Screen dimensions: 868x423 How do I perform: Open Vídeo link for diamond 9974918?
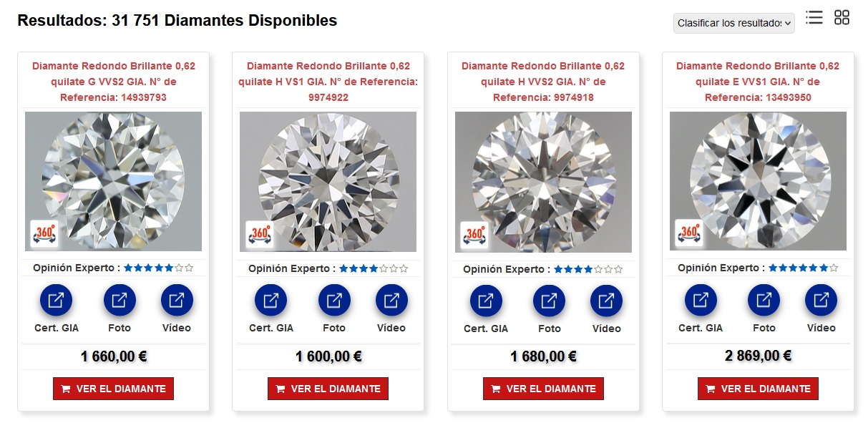pyautogui.click(x=606, y=300)
